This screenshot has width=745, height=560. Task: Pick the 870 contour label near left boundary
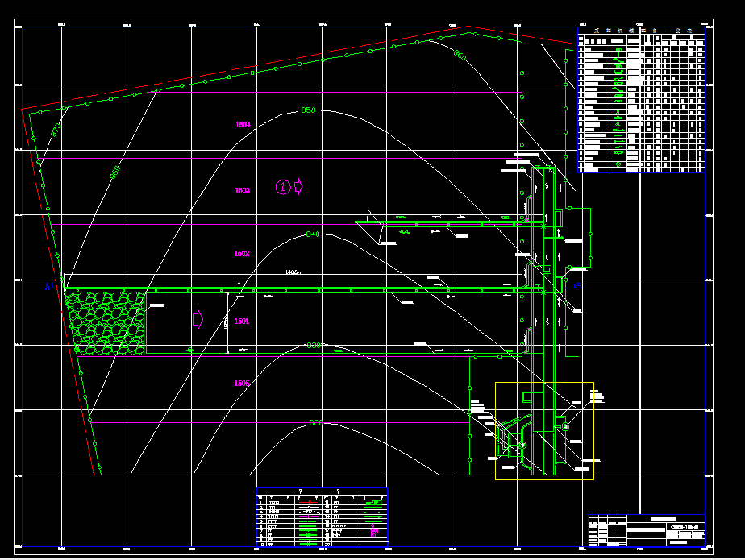tap(56, 130)
